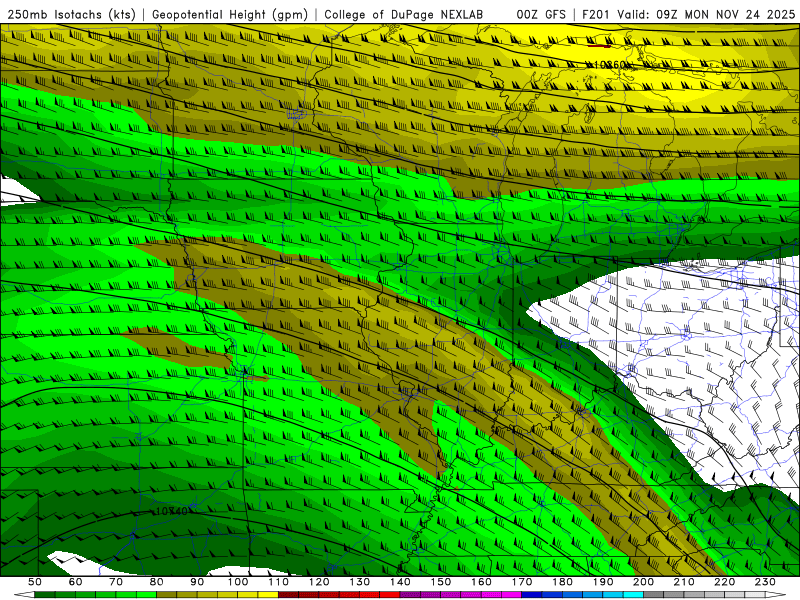Image resolution: width=800 pixels, height=600 pixels.
Task: Click the 200 kt color scale label
Action: coord(643,582)
